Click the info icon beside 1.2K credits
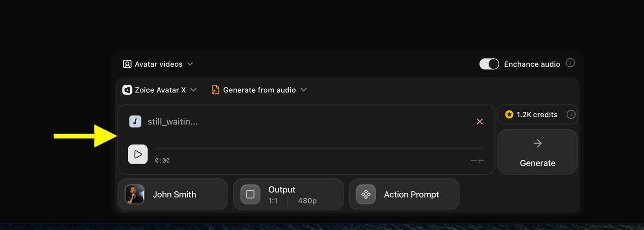The height and width of the screenshot is (230, 644). pos(571,115)
